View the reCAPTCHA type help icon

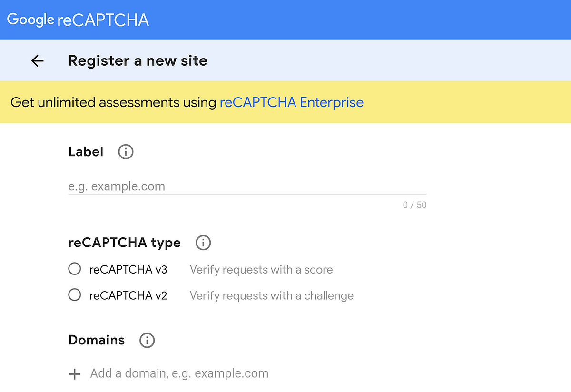[203, 243]
